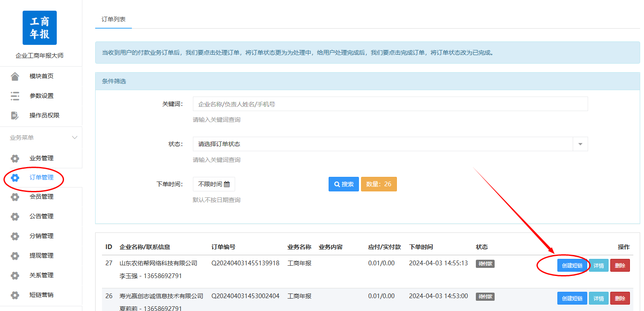
Task: Click order number Q202404031455139918
Action: (x=245, y=263)
